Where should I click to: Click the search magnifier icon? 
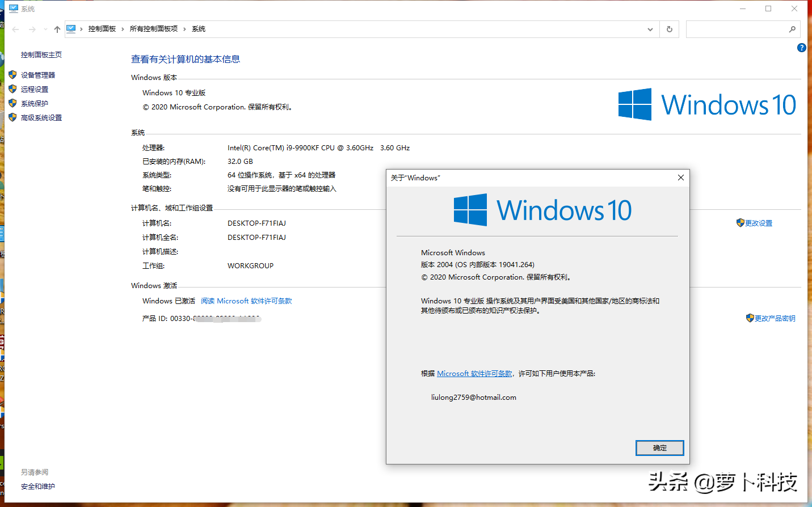click(x=792, y=29)
